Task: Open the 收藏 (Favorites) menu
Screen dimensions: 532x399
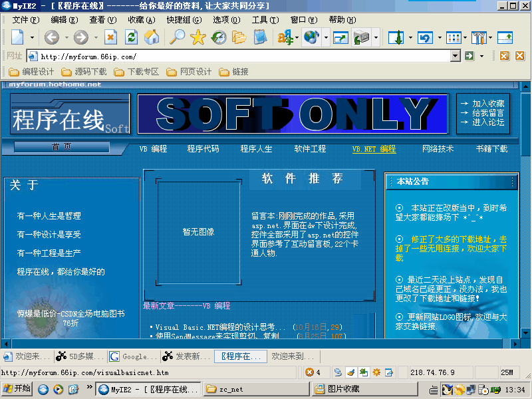Action: pos(141,20)
